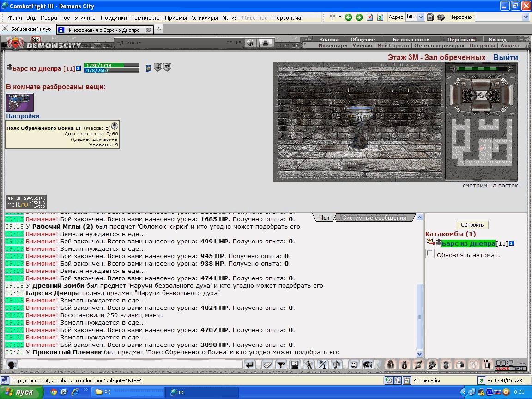Open the Персонаж combo box dropdown
The width and height of the screenshot is (532, 399).
tap(526, 17)
